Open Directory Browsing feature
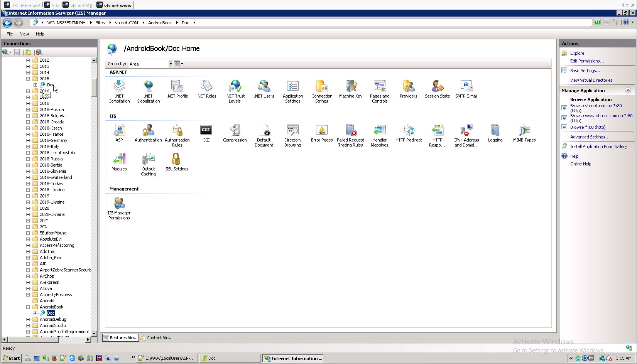This screenshot has height=364, width=637. pos(293,135)
